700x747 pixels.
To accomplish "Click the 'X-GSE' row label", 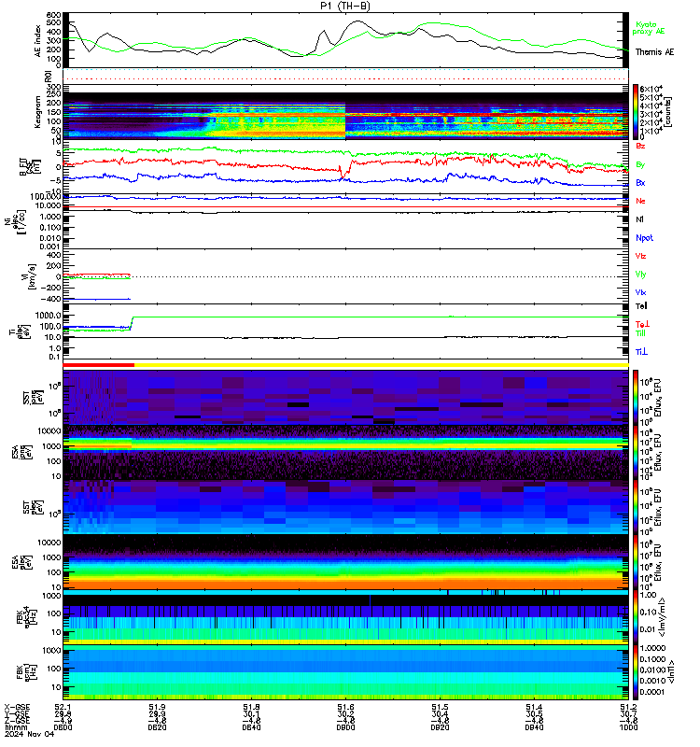I will 17,707.
